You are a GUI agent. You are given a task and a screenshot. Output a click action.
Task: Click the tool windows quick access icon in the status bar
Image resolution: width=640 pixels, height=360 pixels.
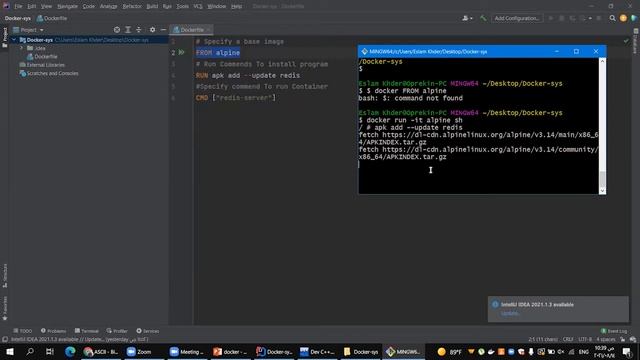[5, 339]
